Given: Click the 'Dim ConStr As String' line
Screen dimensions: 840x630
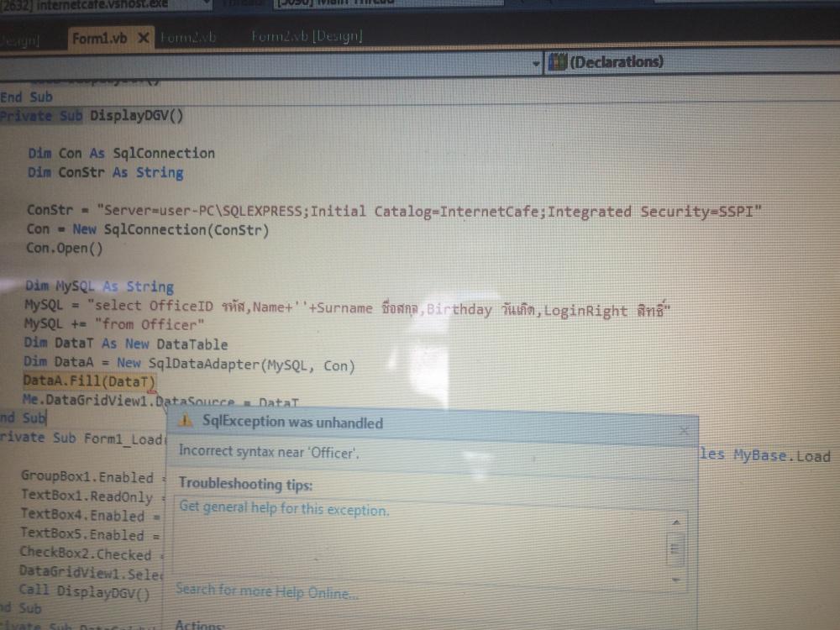Looking at the screenshot, I should point(106,172).
